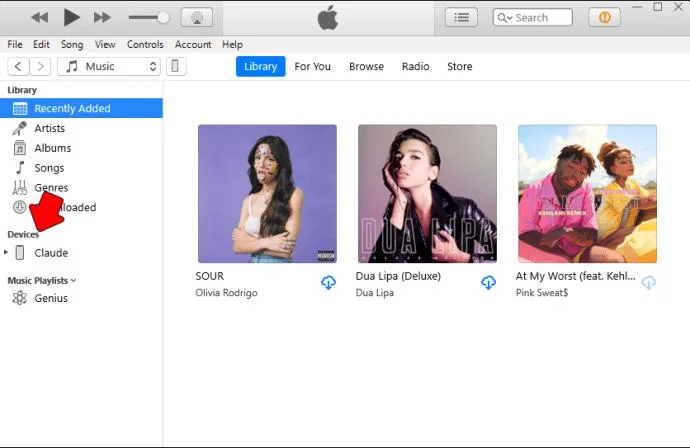The image size is (690, 448).
Task: Open the At My Worst album cover
Action: point(587,194)
